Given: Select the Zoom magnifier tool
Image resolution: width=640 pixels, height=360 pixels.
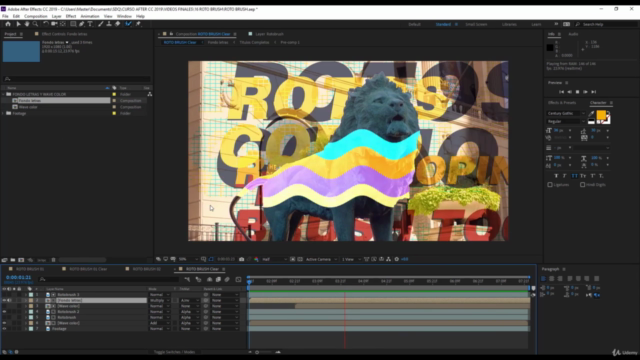Looking at the screenshot, I should (36, 24).
